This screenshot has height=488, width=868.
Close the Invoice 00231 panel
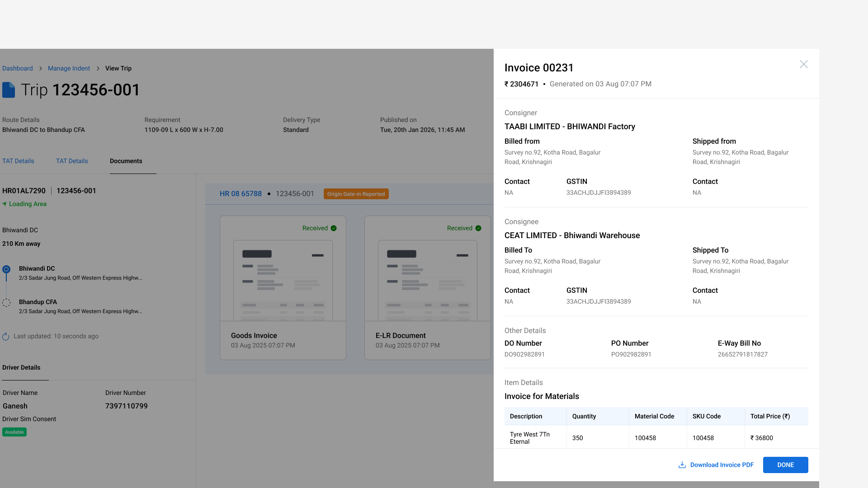coord(803,64)
